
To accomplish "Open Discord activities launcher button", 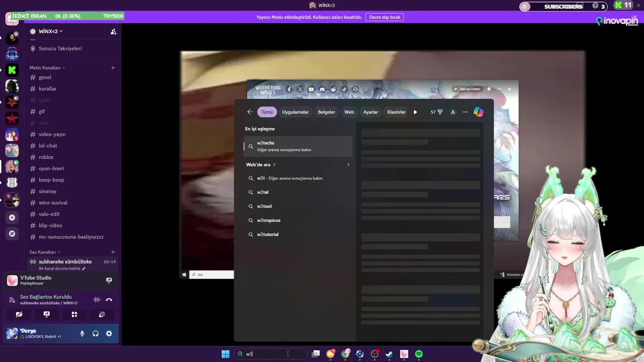I will pyautogui.click(x=74, y=314).
